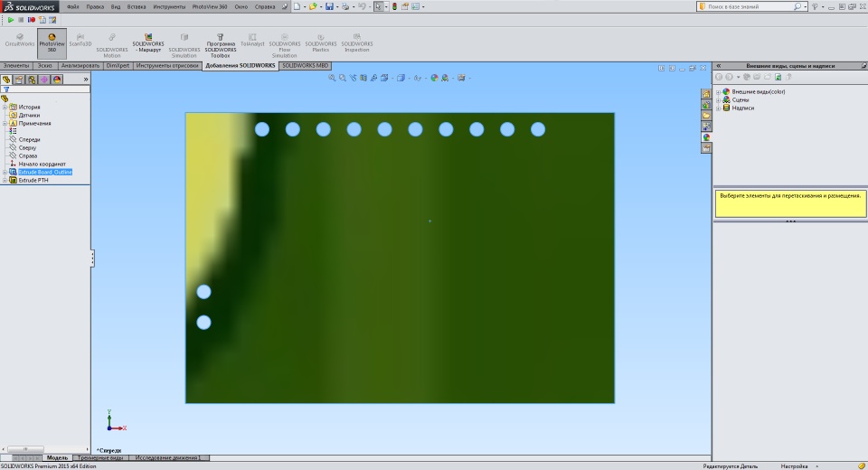
Task: Switch to the Элементы tab
Action: point(16,66)
